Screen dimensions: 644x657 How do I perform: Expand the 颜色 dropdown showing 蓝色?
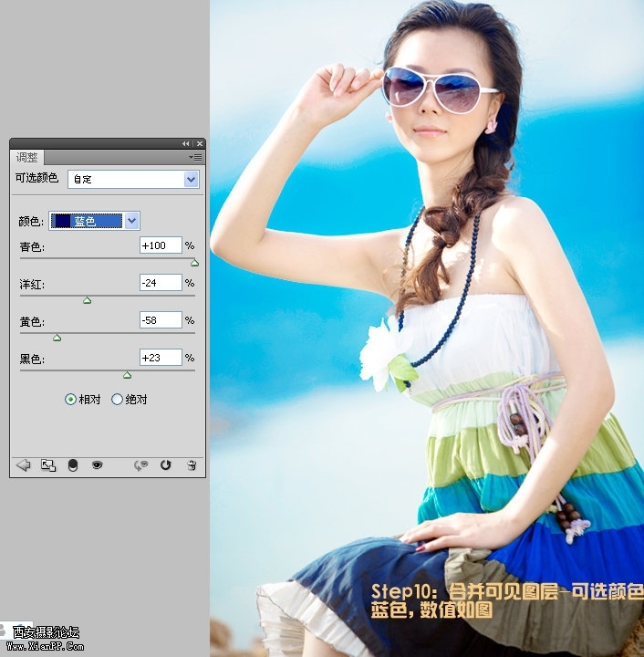pos(95,221)
